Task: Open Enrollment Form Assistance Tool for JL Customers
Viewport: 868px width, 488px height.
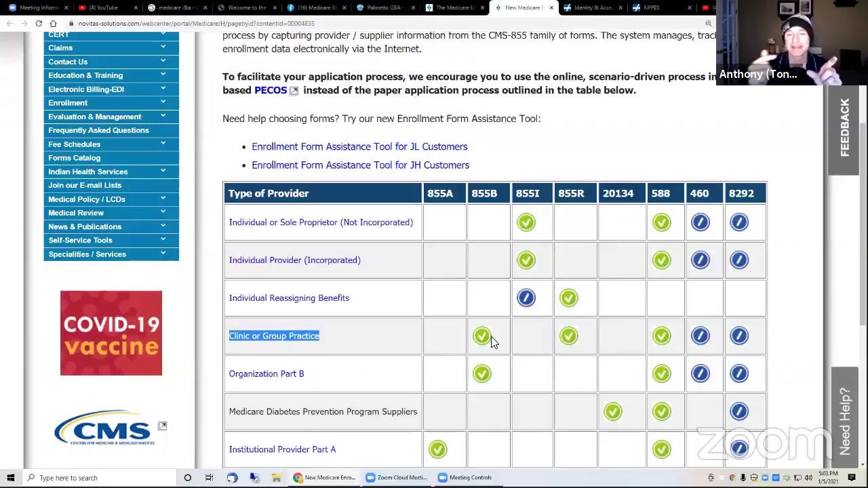Action: [x=359, y=146]
